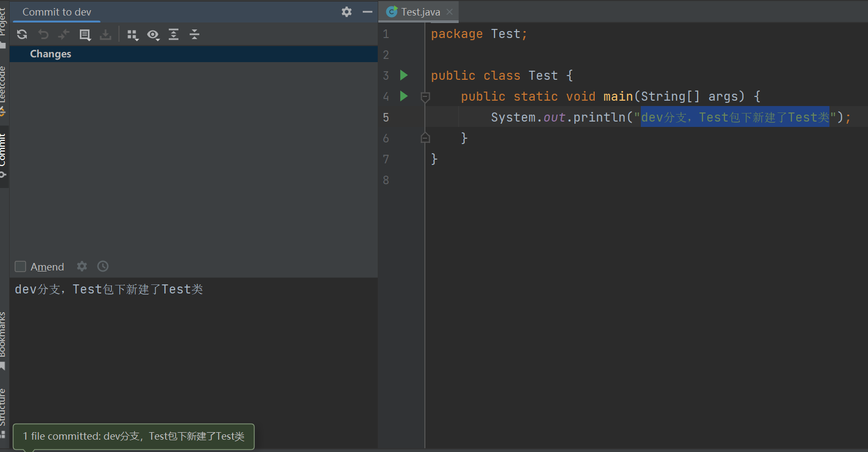Open commit options gear next to Amend
This screenshot has height=452, width=868.
[x=82, y=266]
